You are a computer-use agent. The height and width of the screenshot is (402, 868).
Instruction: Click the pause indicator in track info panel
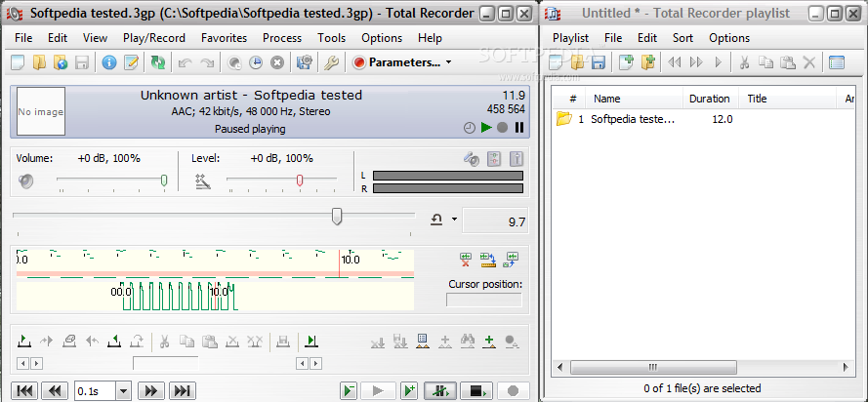(x=519, y=128)
